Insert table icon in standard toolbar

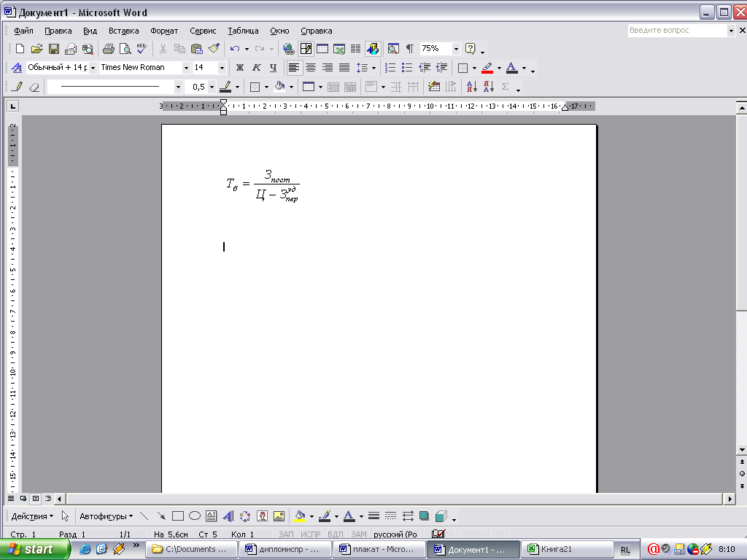tap(322, 49)
